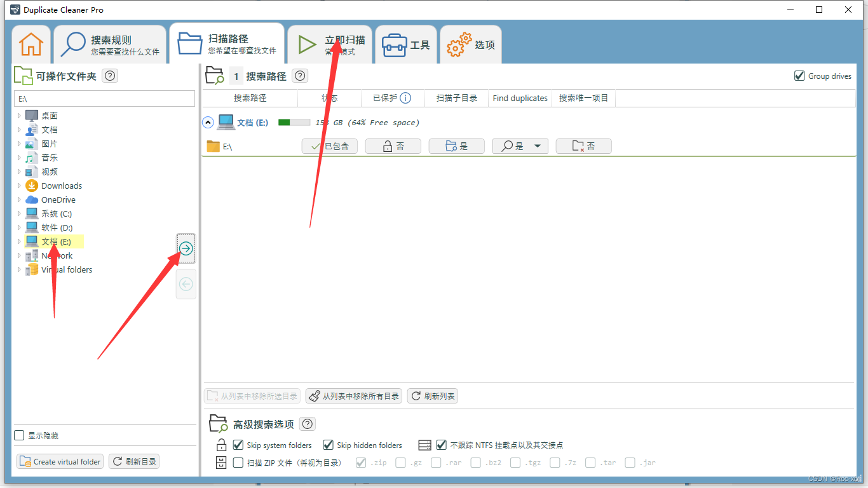Image resolution: width=868 pixels, height=488 pixels.
Task: Toggle the Group drives checkbox
Action: (799, 76)
